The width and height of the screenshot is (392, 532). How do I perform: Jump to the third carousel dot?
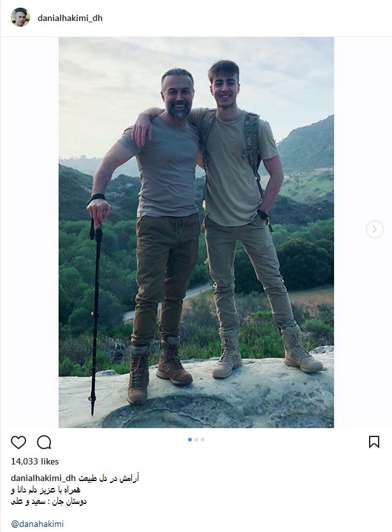pos(203,440)
